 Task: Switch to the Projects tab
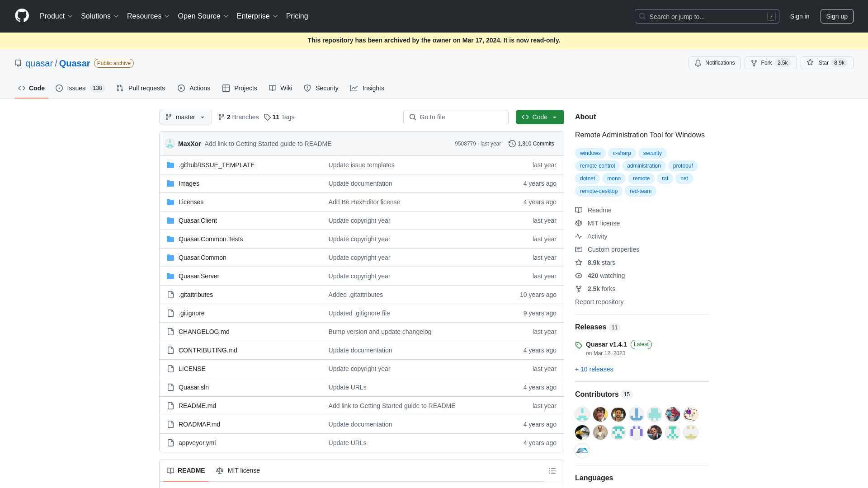click(x=240, y=88)
